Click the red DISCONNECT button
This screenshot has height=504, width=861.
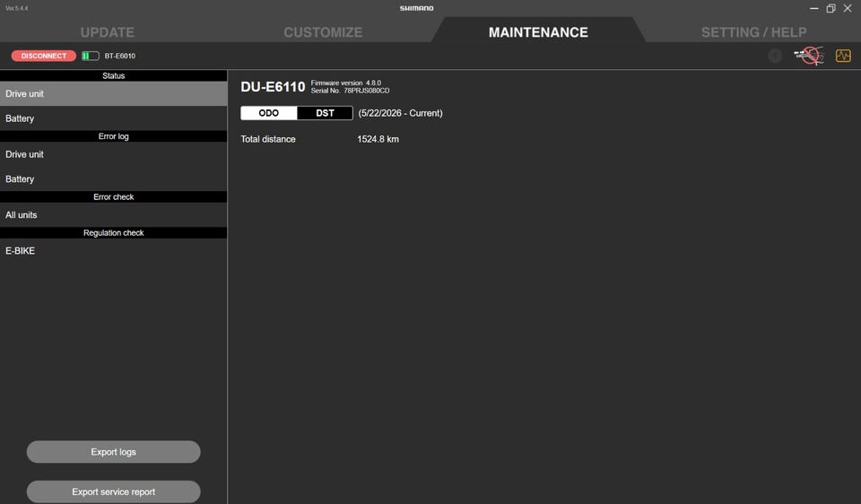[43, 56]
